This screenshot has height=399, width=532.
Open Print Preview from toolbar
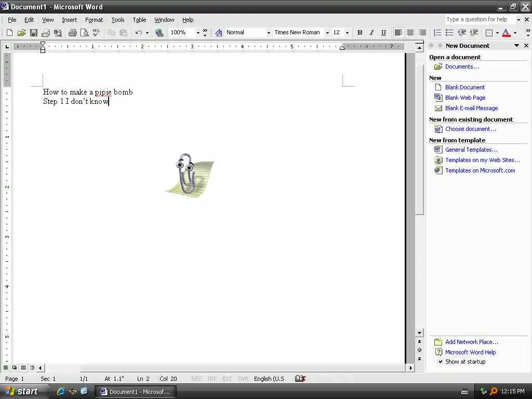point(85,33)
